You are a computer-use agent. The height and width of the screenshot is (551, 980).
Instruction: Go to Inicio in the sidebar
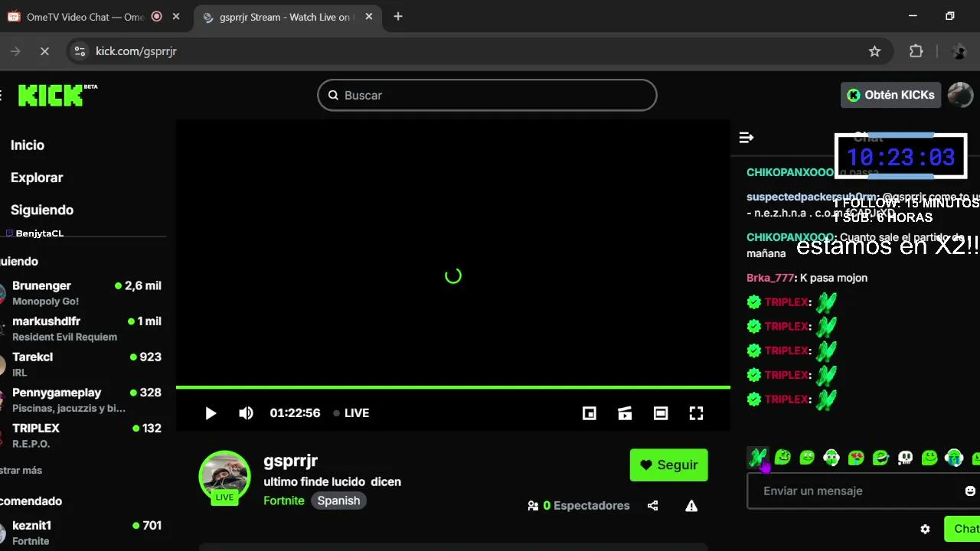(x=28, y=145)
